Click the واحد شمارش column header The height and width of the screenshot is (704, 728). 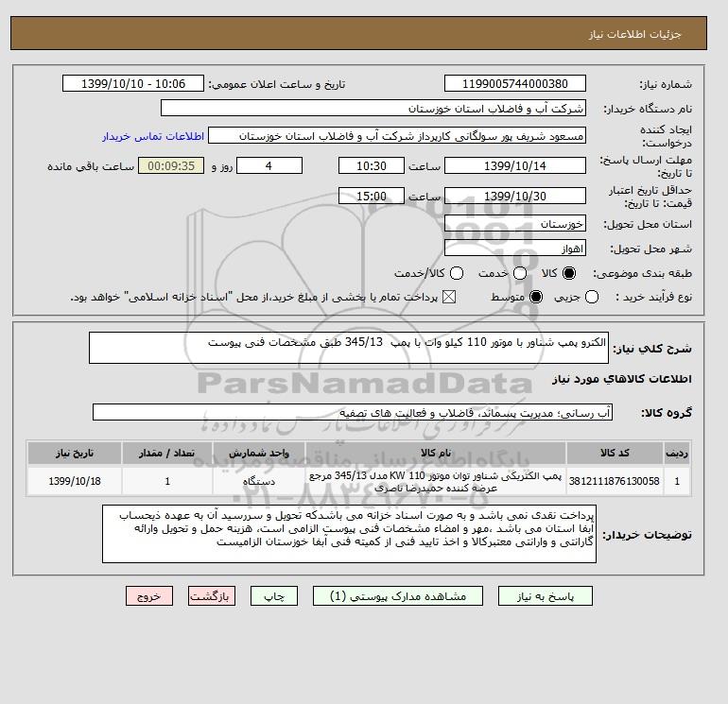[x=259, y=453]
